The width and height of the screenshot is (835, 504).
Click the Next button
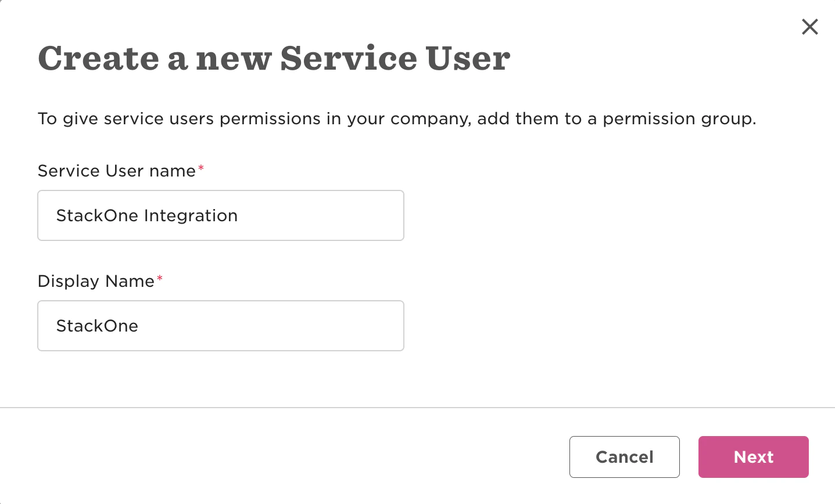(753, 457)
